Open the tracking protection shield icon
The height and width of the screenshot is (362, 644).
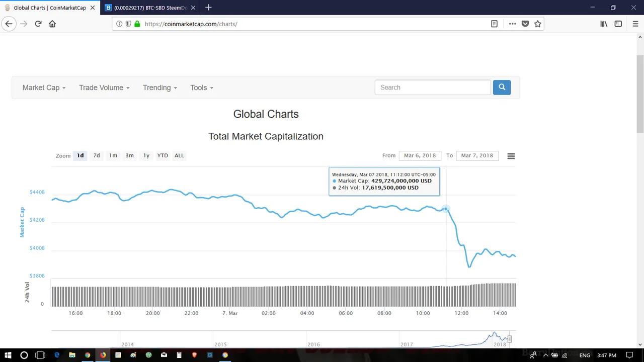pyautogui.click(x=128, y=24)
